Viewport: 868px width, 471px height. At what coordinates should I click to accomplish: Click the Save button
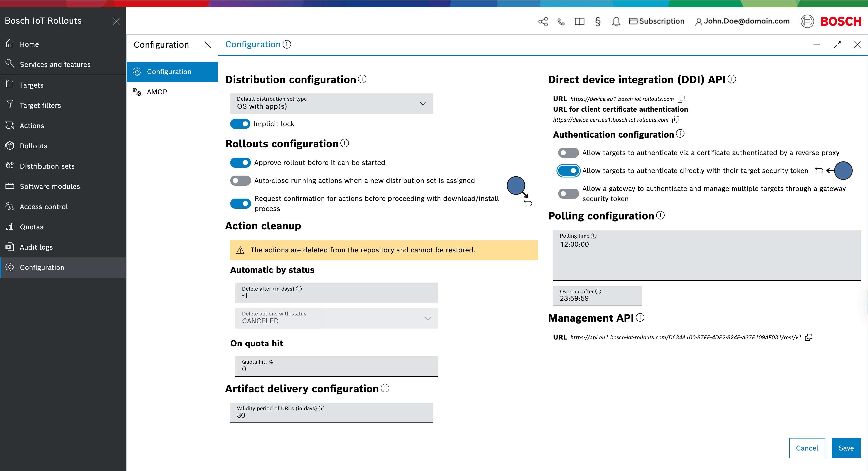pos(846,448)
